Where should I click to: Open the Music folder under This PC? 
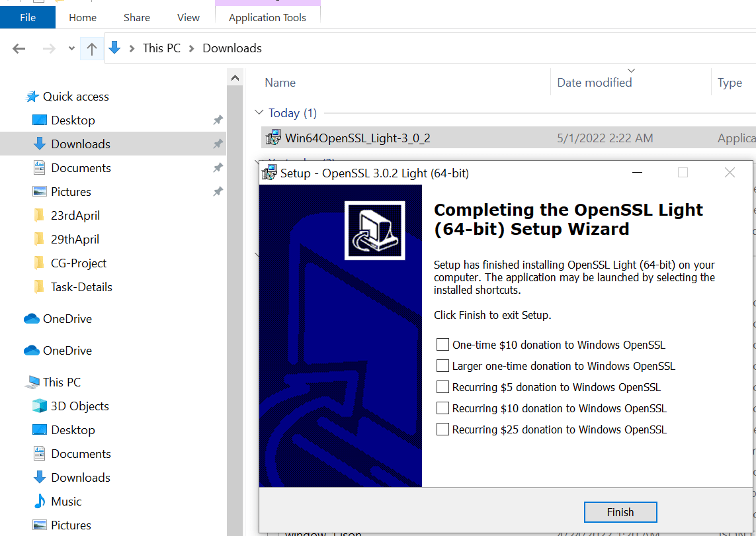[65, 501]
